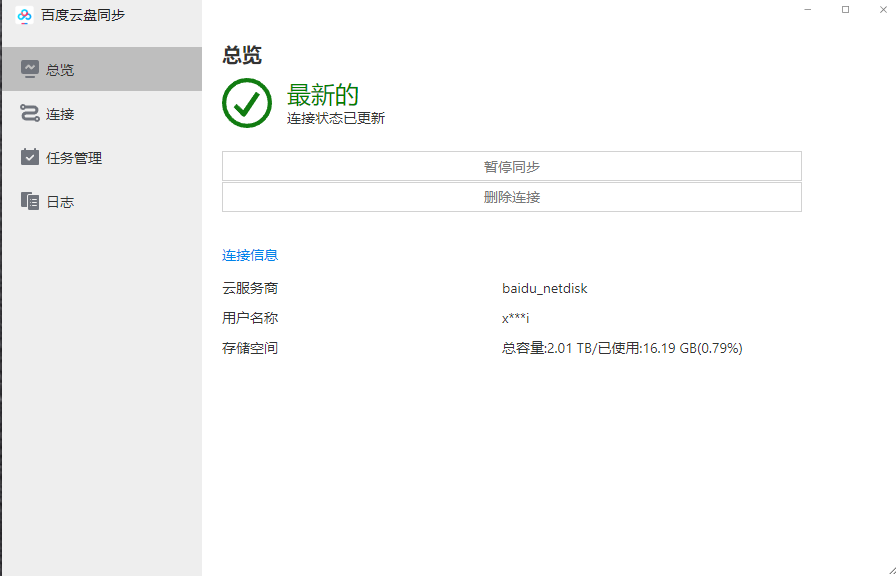This screenshot has height=576, width=896.
Task: Open the 任务管理 sidebar tab
Action: [x=102, y=157]
